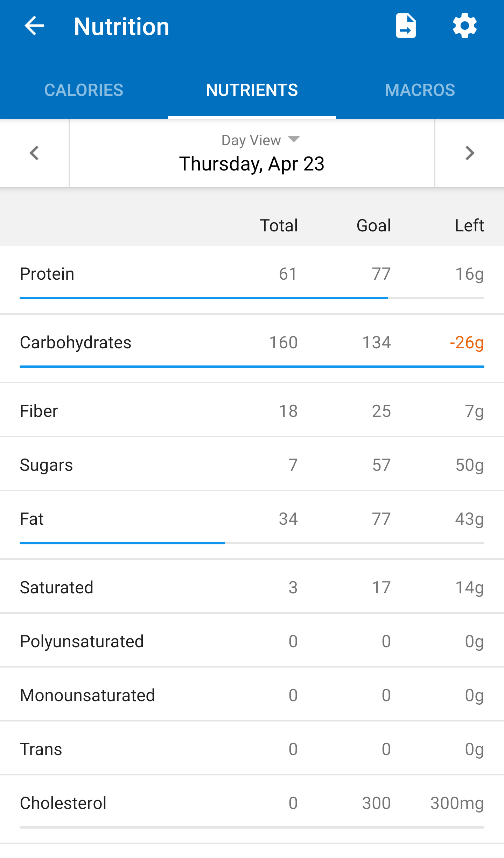This screenshot has width=504, height=858.
Task: Switch to the Calories tab
Action: coord(84,90)
